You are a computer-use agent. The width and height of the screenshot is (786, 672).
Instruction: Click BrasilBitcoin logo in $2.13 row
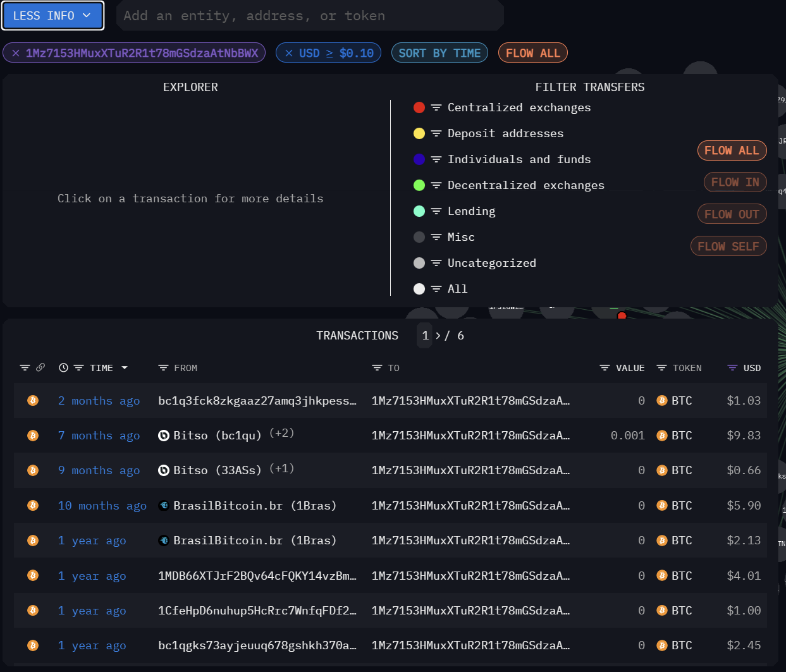[x=163, y=541]
